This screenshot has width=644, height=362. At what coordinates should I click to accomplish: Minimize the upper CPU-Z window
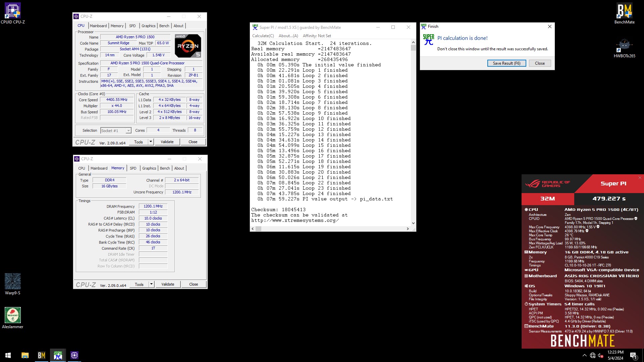coord(169,16)
